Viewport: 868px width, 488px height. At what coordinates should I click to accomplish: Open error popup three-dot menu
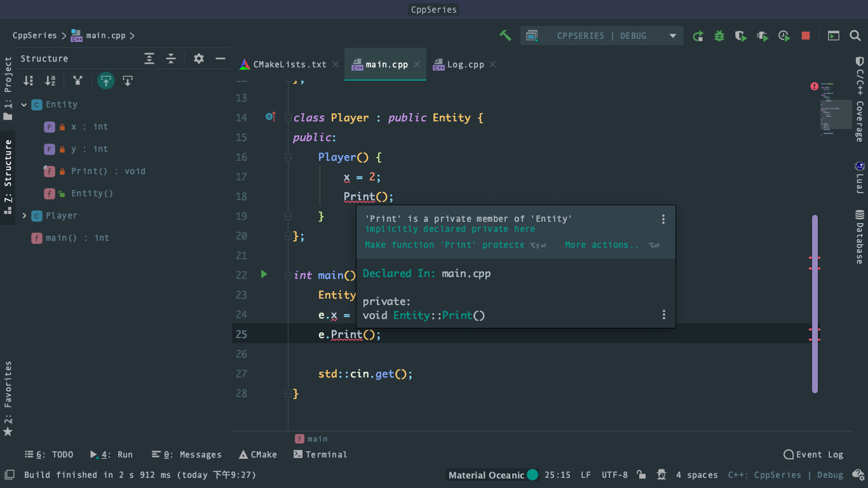(663, 219)
